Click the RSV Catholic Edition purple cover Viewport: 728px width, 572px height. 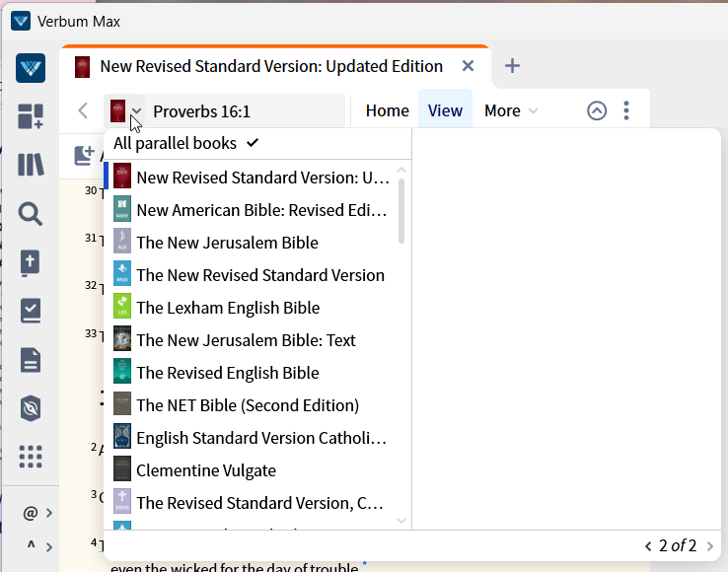(122, 501)
